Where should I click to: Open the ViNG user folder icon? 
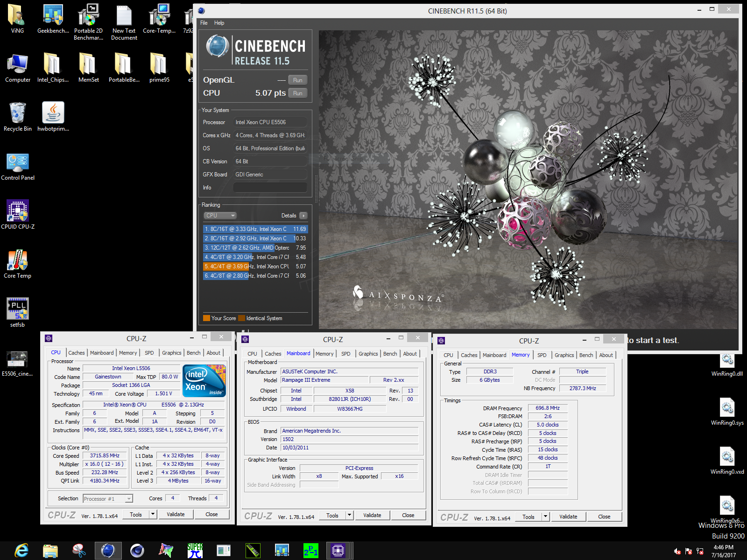point(18,19)
